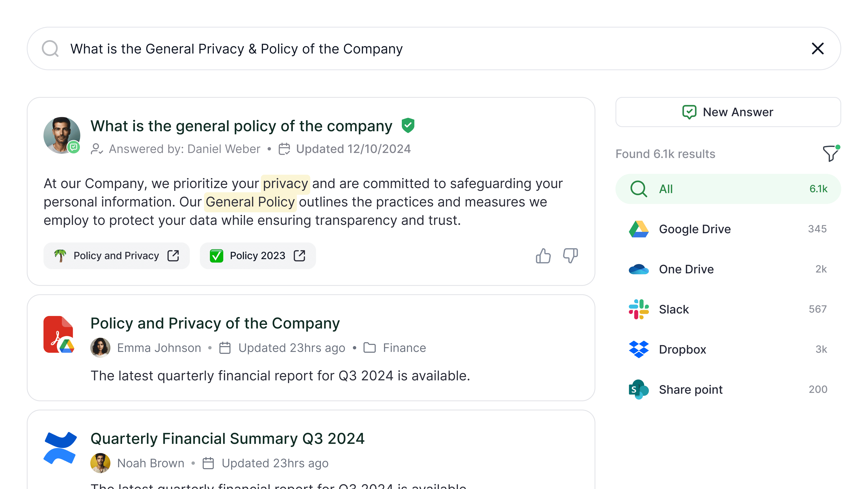The height and width of the screenshot is (489, 868).
Task: Filter results by Slack
Action: pos(728,309)
